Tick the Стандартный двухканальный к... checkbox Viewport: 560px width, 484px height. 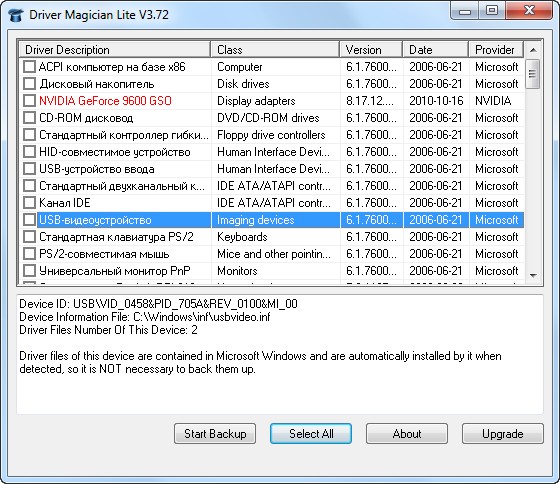tap(29, 186)
